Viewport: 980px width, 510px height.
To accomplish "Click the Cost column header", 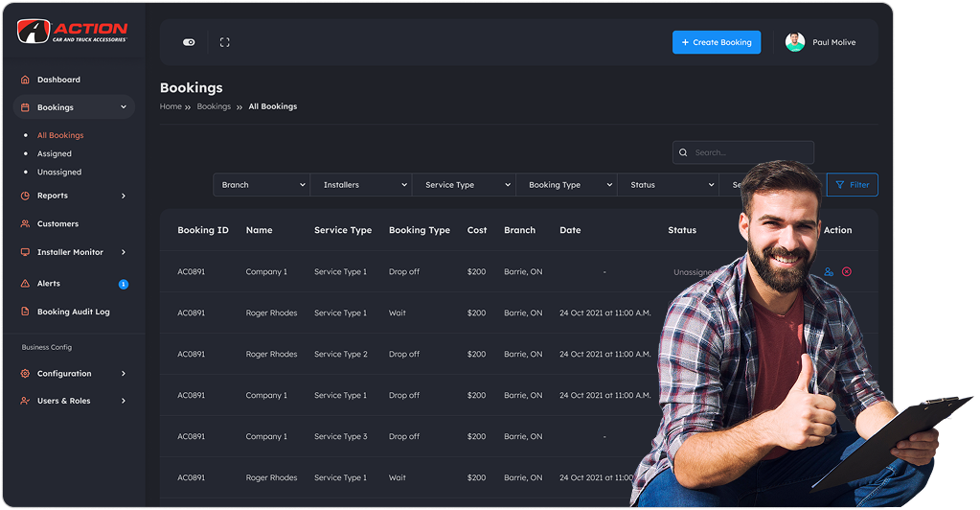I will (477, 230).
